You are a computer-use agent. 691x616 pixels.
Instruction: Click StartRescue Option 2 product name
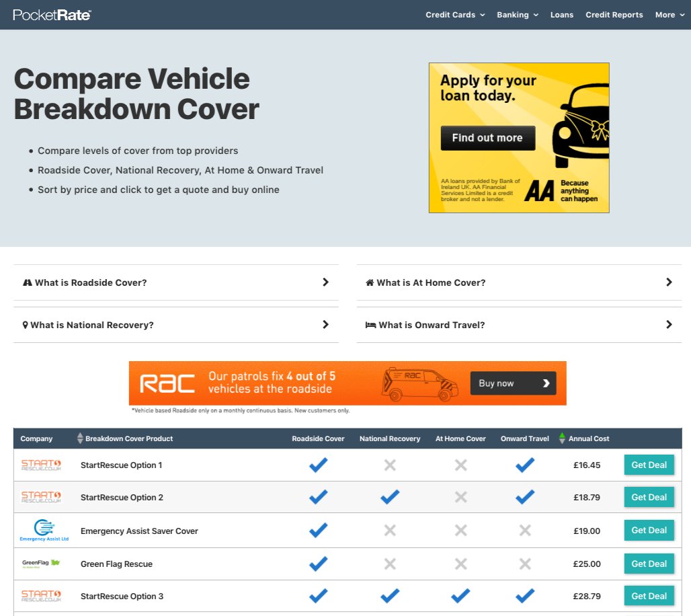tap(122, 498)
